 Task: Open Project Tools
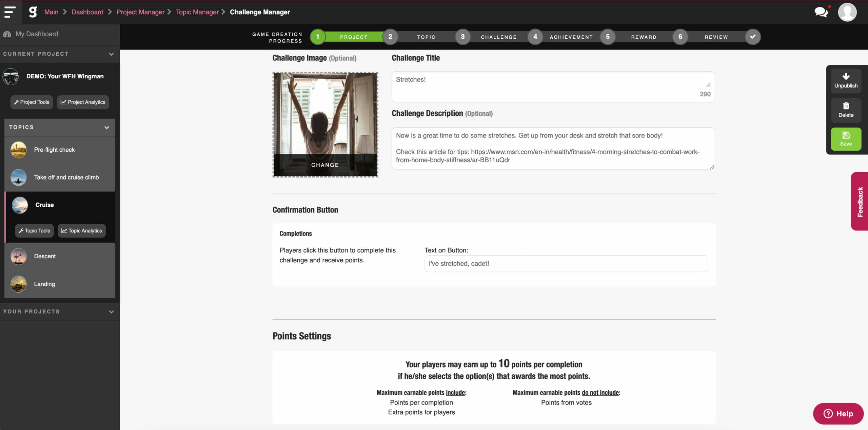tap(32, 102)
